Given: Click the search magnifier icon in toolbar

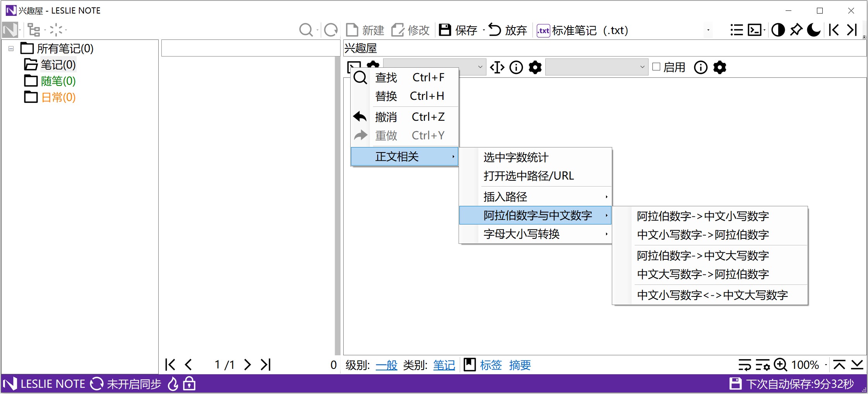Looking at the screenshot, I should tap(306, 30).
